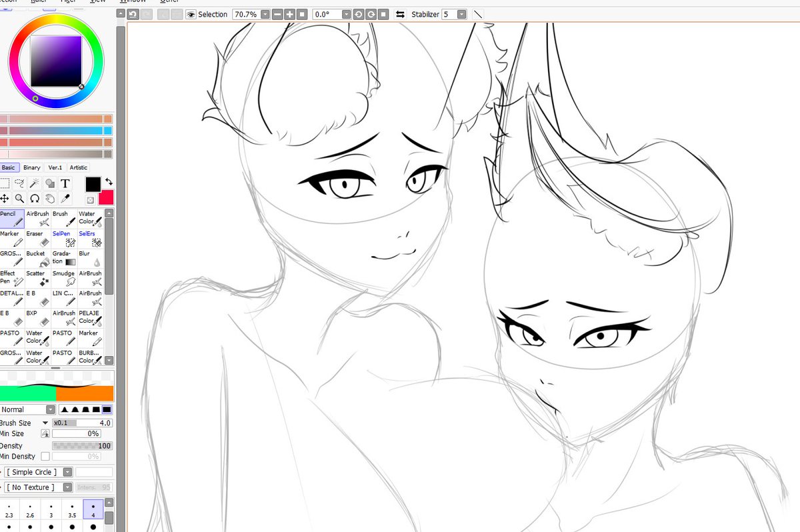Choose the Effect Pen tool
Image resolution: width=800 pixels, height=532 pixels.
pos(11,278)
